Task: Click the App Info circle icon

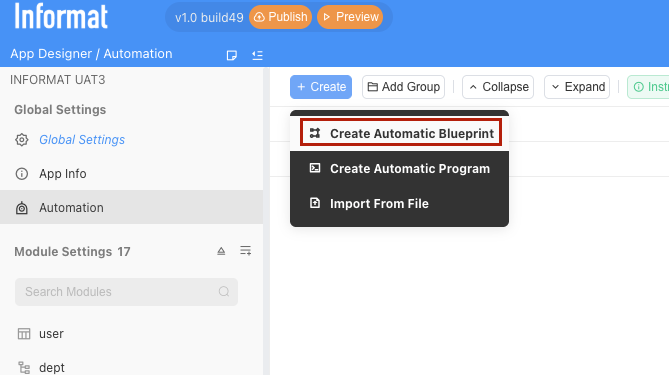Action: click(22, 174)
